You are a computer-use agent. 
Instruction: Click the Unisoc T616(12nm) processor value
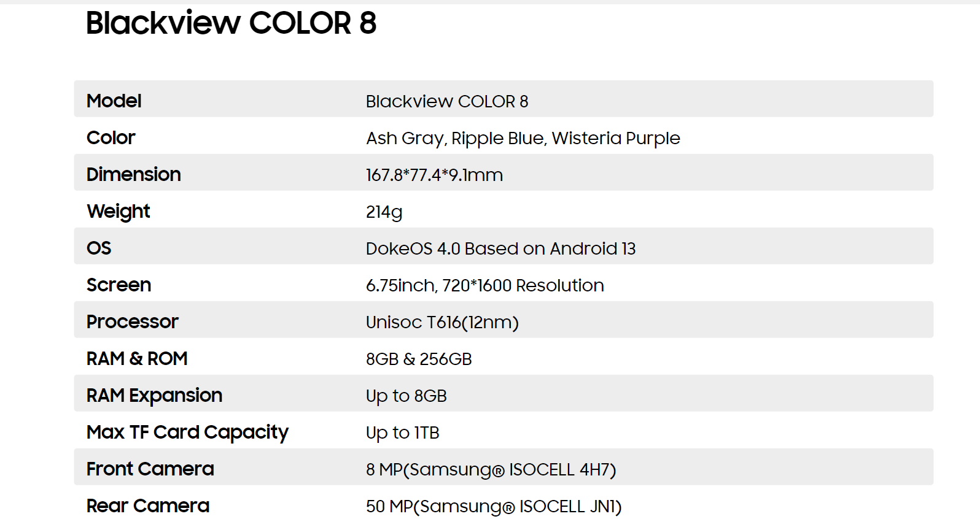coord(442,323)
